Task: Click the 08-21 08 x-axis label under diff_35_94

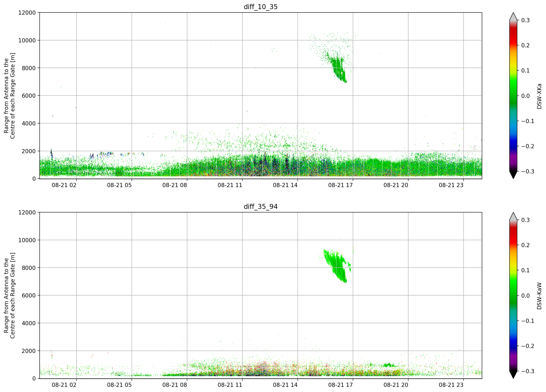Action: pyautogui.click(x=175, y=385)
